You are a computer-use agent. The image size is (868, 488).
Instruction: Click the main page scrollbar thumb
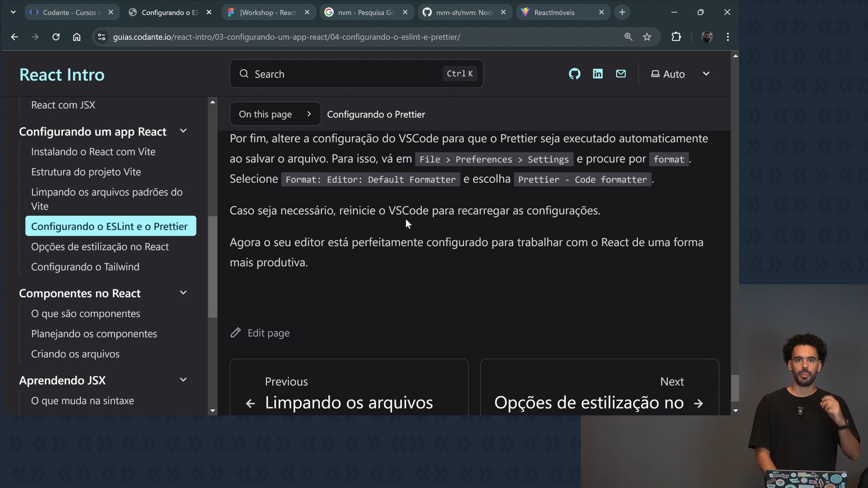[736, 388]
